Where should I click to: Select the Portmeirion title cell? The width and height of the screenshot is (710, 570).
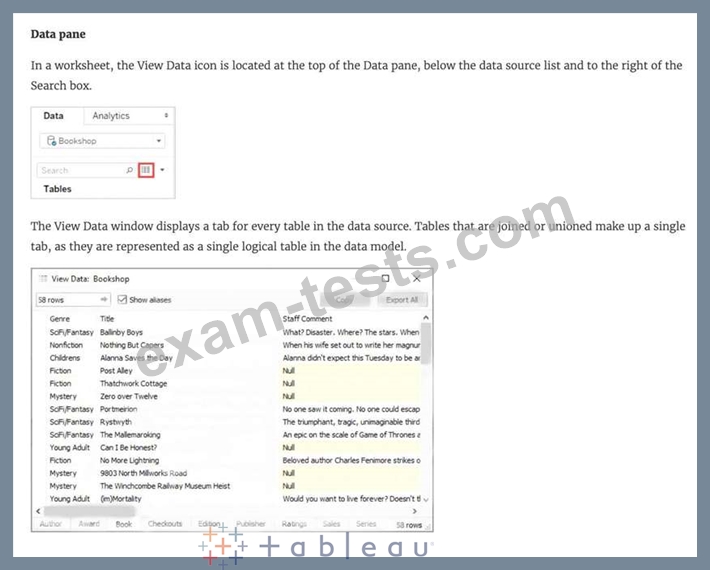click(119, 409)
